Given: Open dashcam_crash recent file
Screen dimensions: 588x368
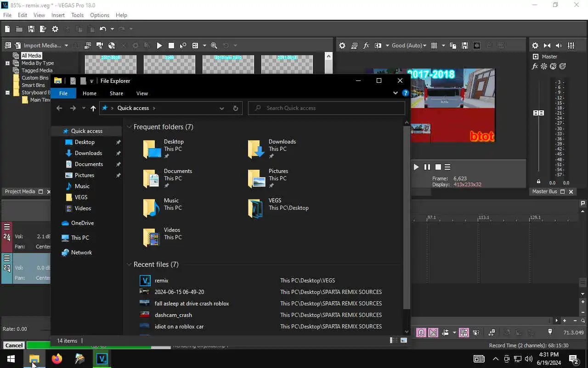Looking at the screenshot, I should (x=173, y=315).
